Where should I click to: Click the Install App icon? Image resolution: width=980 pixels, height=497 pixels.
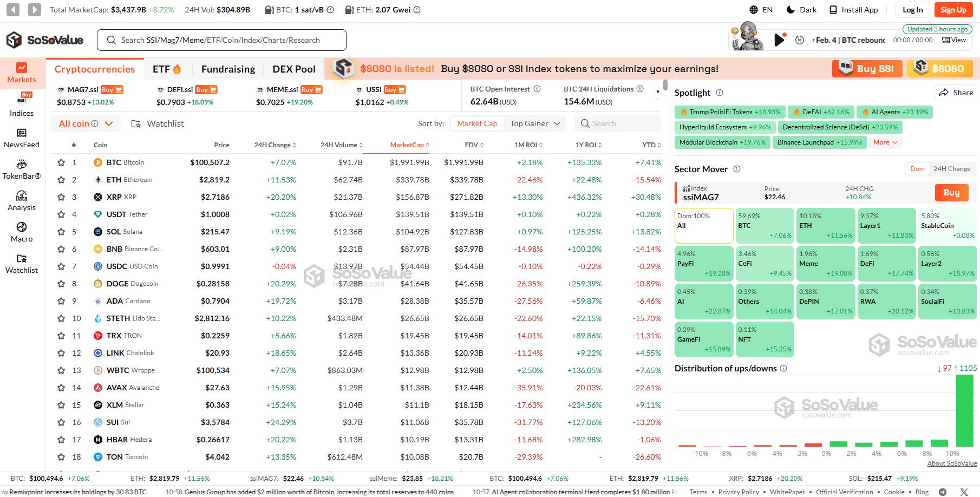[x=833, y=10]
